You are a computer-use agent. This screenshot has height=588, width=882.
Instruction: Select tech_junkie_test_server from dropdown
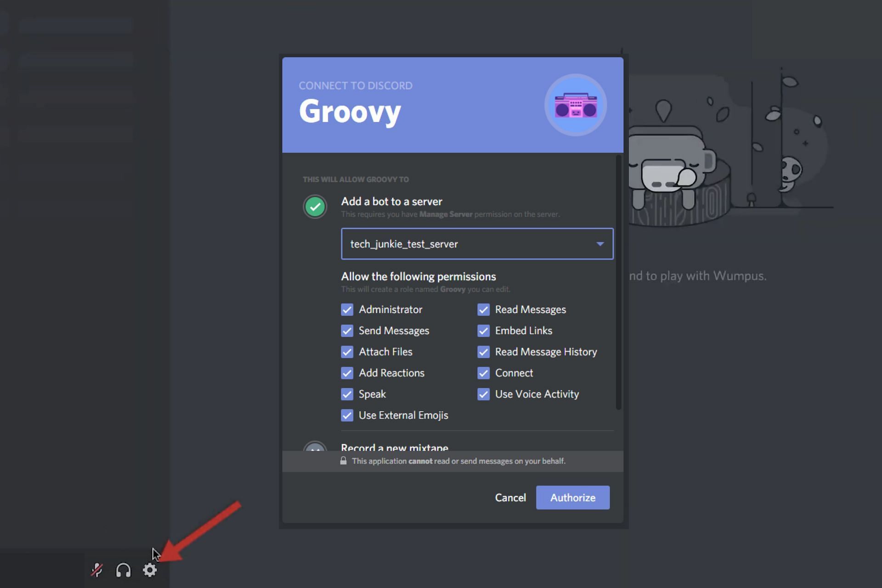tap(478, 243)
